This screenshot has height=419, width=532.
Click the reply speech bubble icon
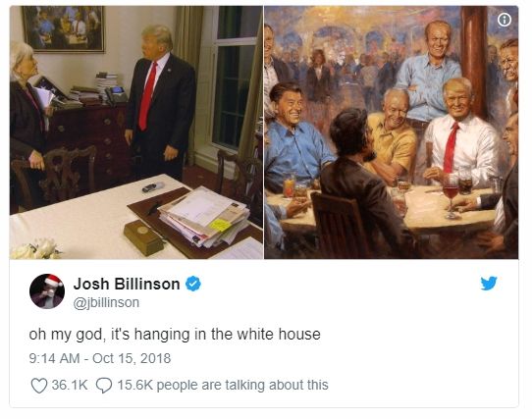pyautogui.click(x=104, y=386)
